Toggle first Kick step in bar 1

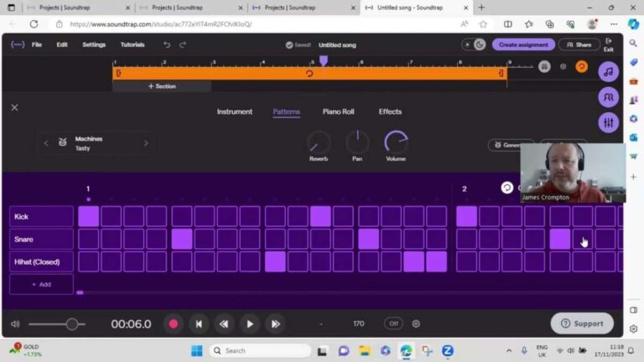click(89, 216)
